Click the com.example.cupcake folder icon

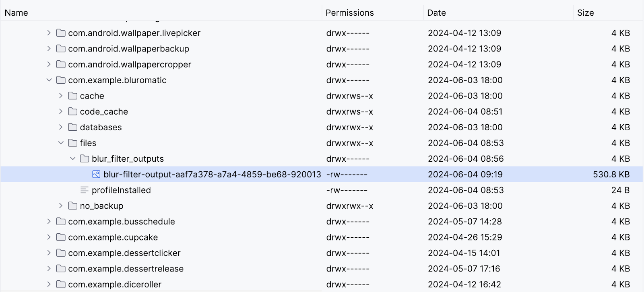tap(61, 237)
